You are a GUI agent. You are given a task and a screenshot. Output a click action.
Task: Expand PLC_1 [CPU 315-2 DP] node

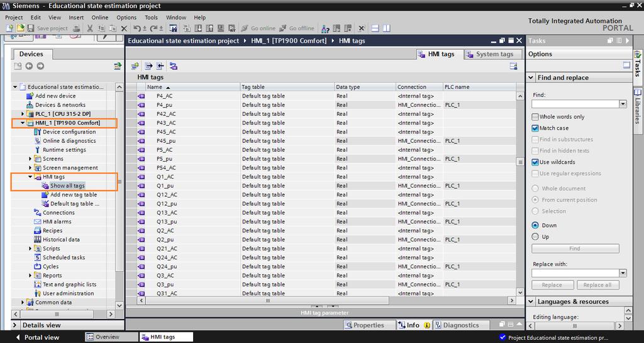(x=23, y=114)
